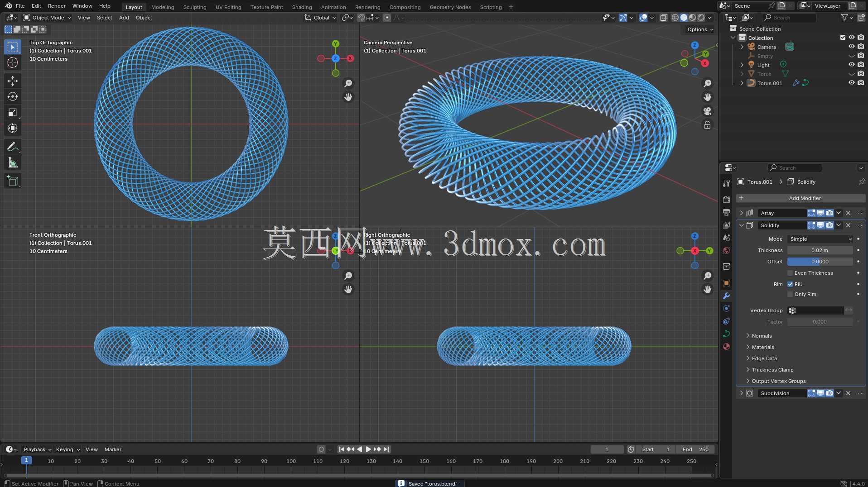Select the Transform tool in toolbar
Image resolution: width=868 pixels, height=487 pixels.
13,128
